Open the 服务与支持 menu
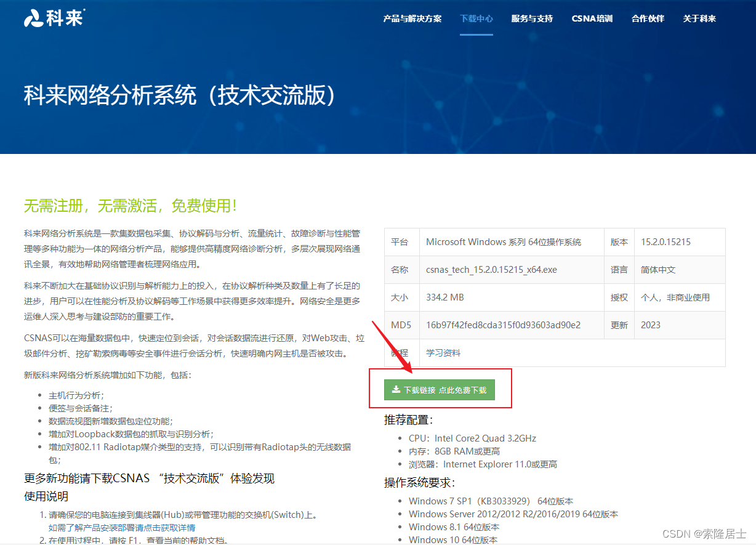Image resolution: width=756 pixels, height=545 pixels. pyautogui.click(x=532, y=18)
